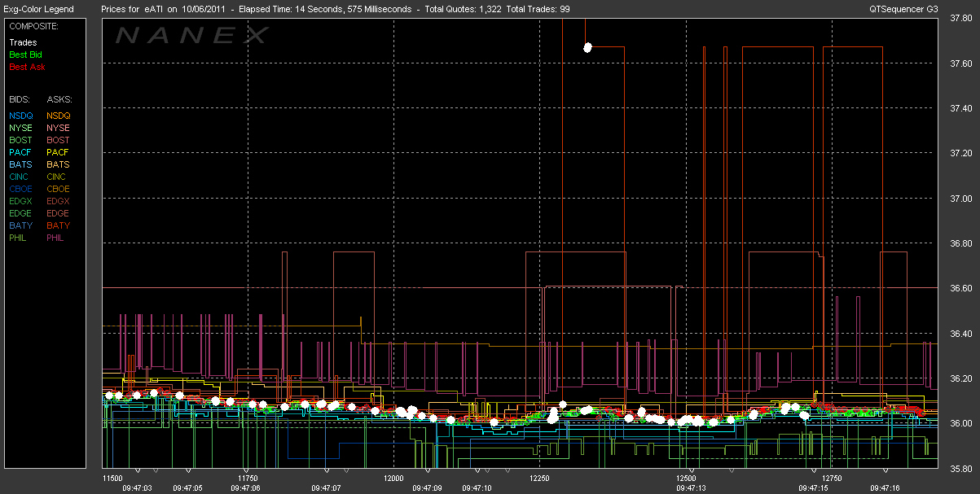Select the BIDS: column header

(x=20, y=98)
